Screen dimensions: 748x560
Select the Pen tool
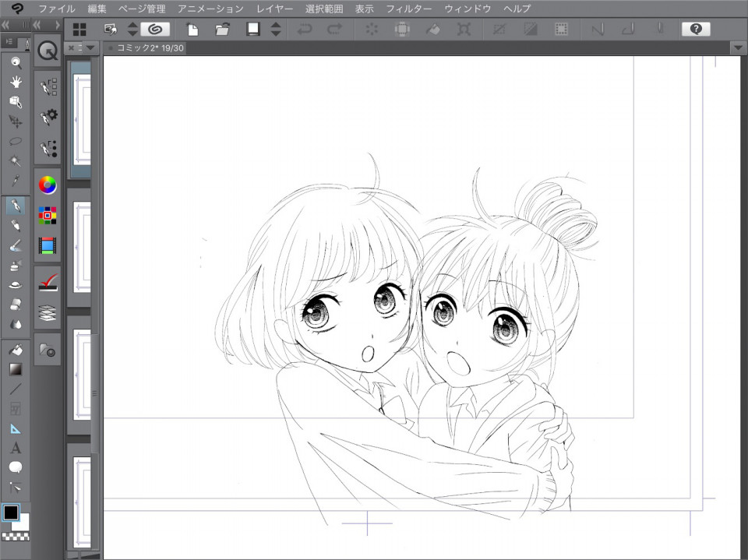click(16, 206)
